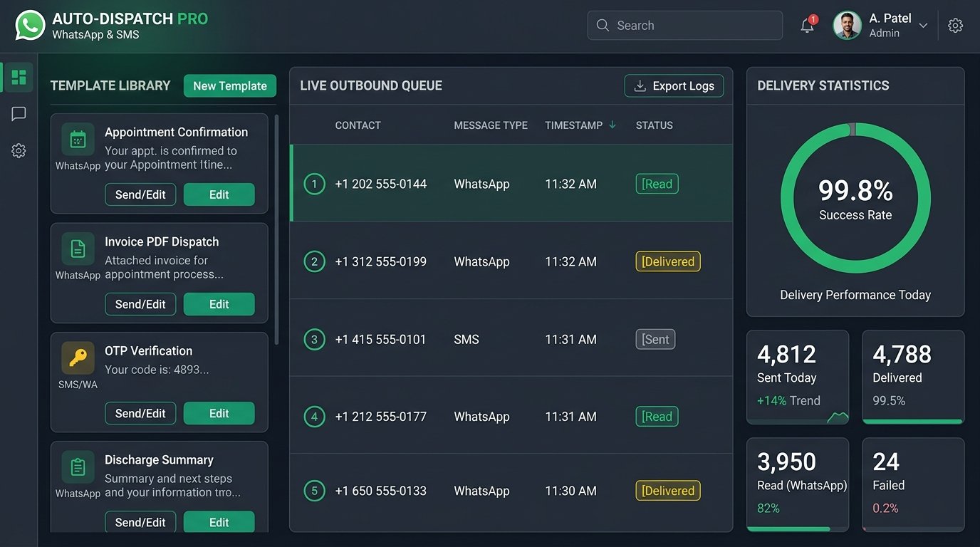The image size is (980, 547).
Task: Create a New Template
Action: pos(230,85)
